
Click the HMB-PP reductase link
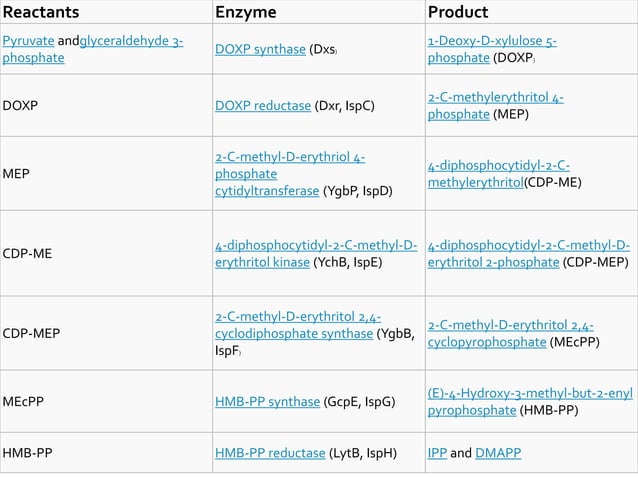pos(270,453)
